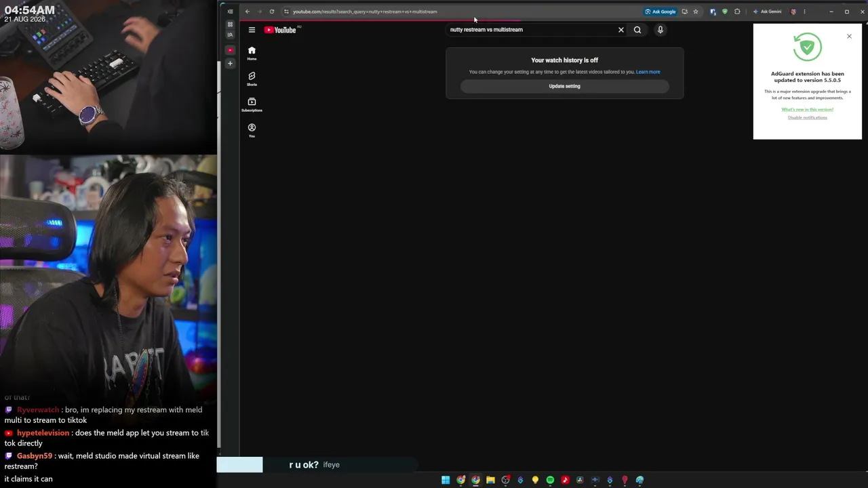Open Shorts from the YouTube sidebar
This screenshot has width=868, height=488.
(x=252, y=79)
